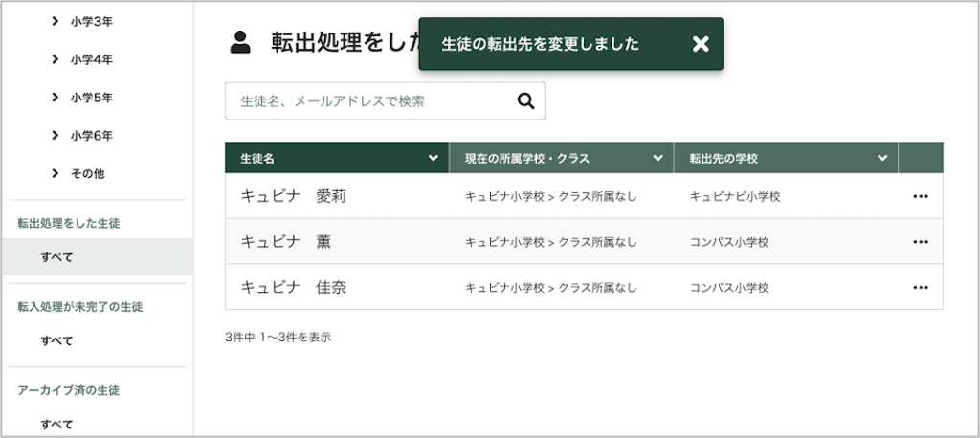Expand the 小学5年 tree item
This screenshot has width=980, height=438.
tap(55, 98)
